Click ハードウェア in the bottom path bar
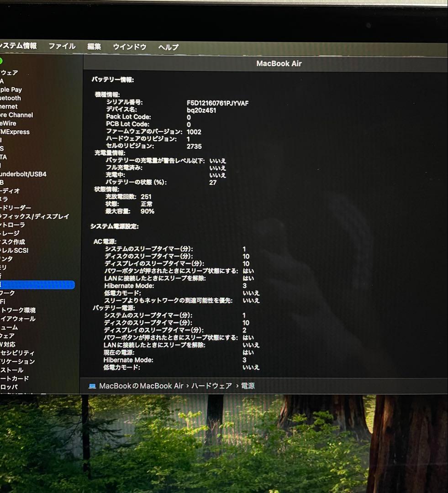This screenshot has height=493, width=448. [211, 386]
